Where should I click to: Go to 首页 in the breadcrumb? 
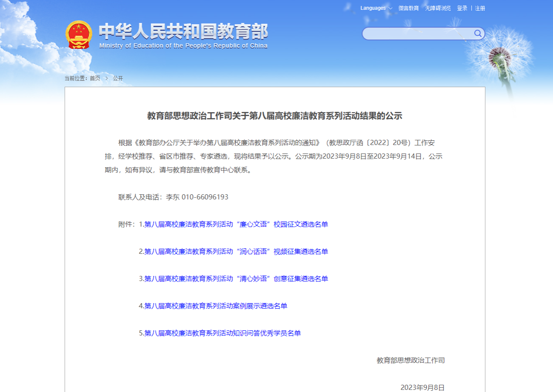pyautogui.click(x=95, y=78)
